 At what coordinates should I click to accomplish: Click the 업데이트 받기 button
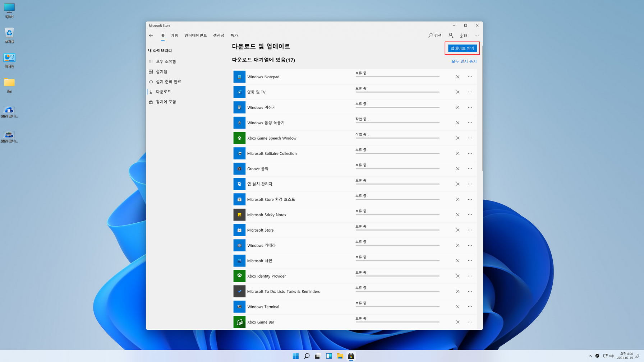click(462, 48)
